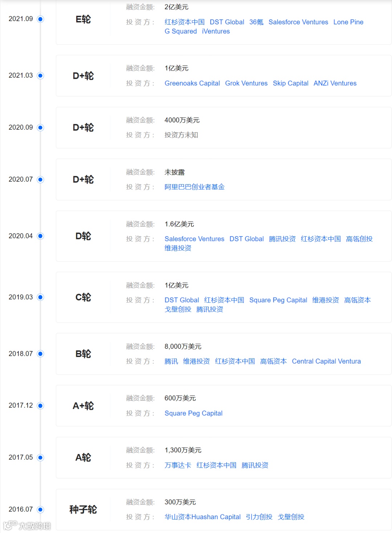
Task: Open DST Global link in E轮 row
Action: (x=227, y=22)
